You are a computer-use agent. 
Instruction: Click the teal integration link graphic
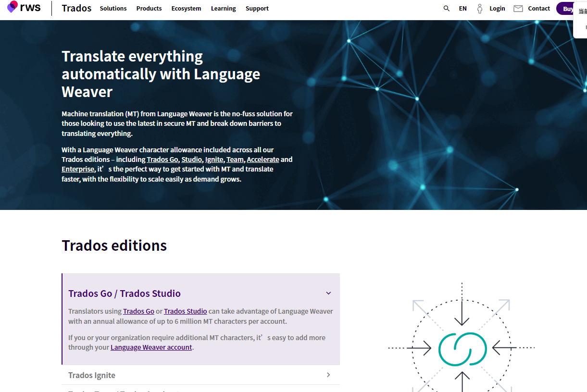pos(462,347)
